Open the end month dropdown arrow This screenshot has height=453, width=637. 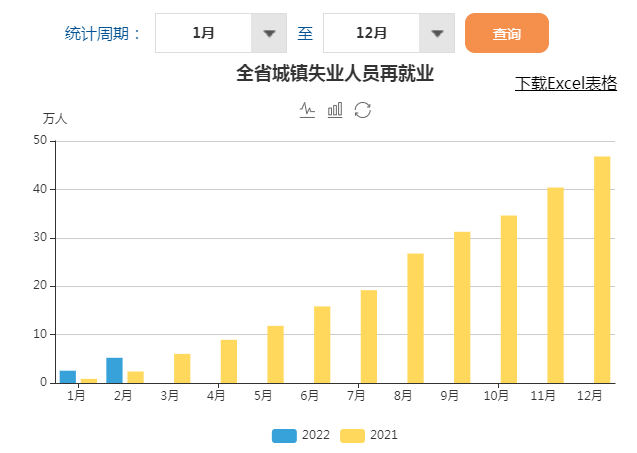(x=436, y=33)
